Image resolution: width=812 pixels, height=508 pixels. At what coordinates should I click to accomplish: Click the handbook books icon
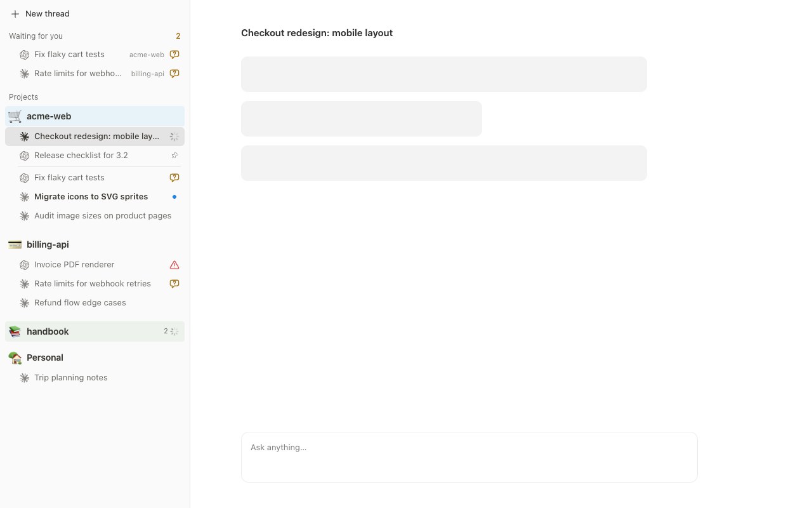point(15,331)
